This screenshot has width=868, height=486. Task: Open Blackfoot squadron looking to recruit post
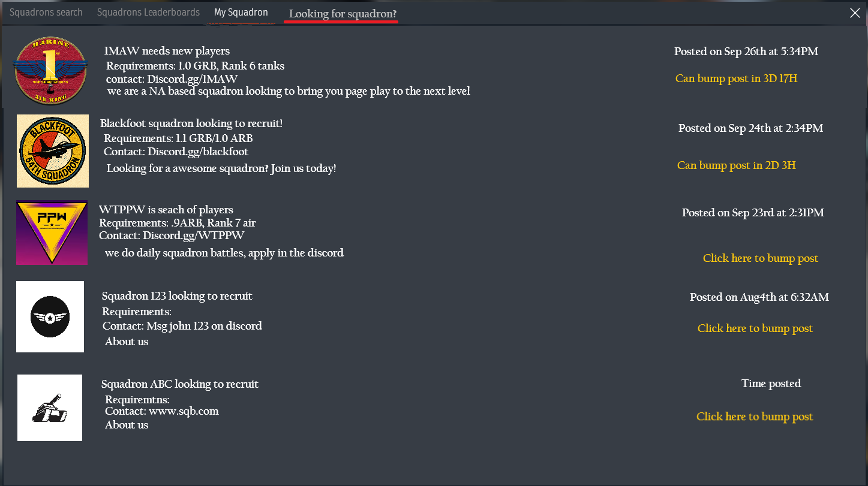(191, 123)
